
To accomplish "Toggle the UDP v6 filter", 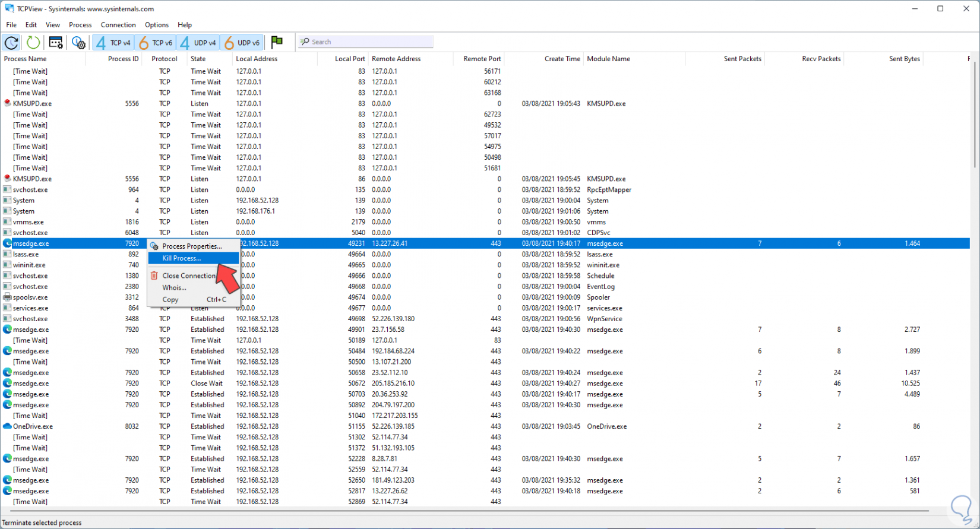I will [242, 43].
